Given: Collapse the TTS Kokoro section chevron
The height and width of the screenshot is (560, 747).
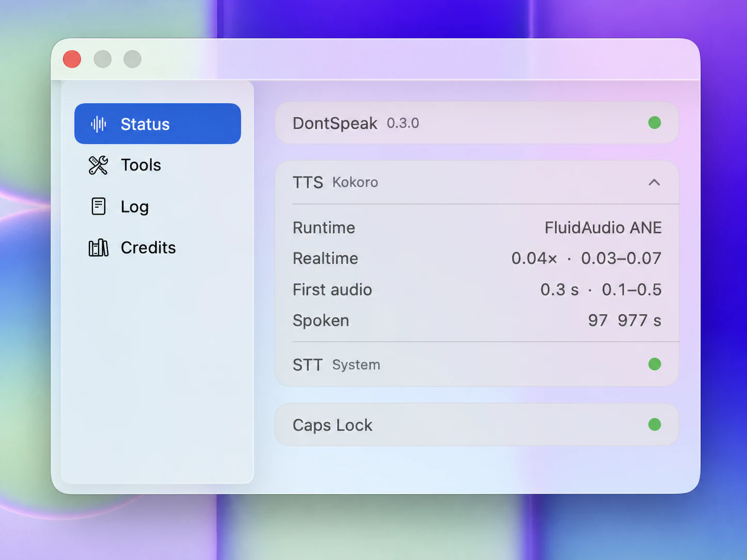Looking at the screenshot, I should pyautogui.click(x=654, y=182).
